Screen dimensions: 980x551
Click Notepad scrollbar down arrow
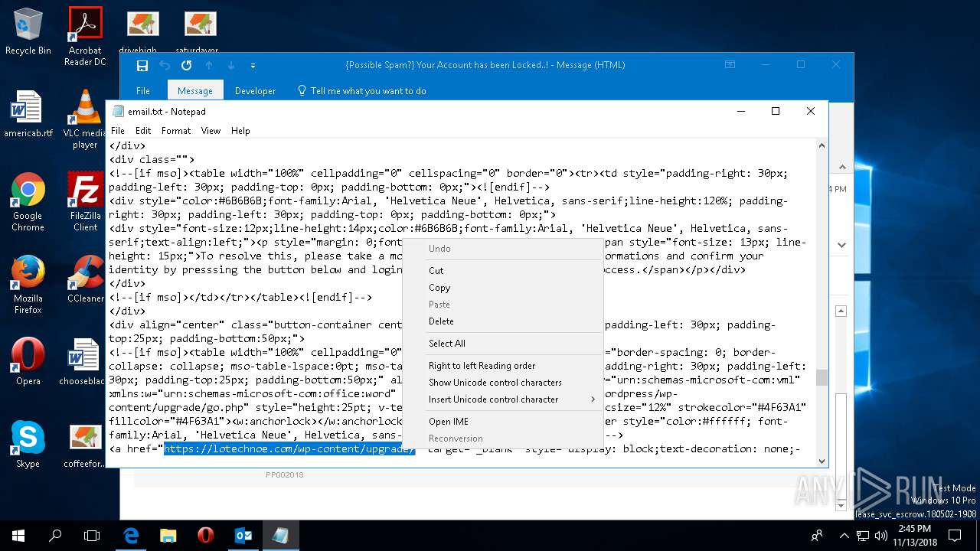822,461
